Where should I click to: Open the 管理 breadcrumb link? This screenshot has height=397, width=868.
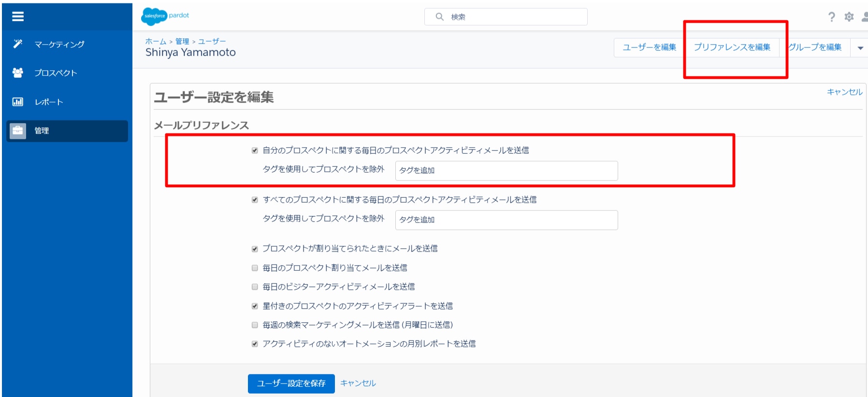click(x=182, y=42)
